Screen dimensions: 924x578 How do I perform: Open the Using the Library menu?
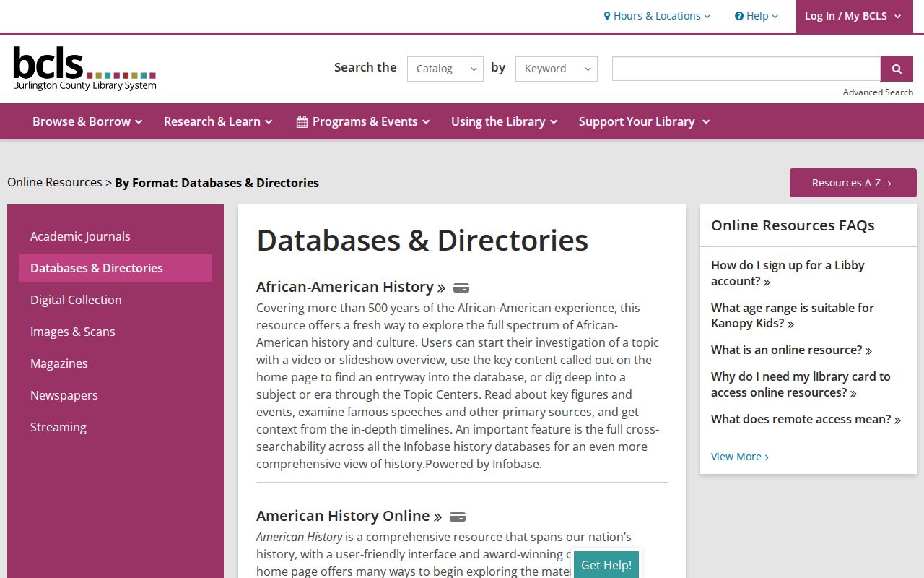pyautogui.click(x=505, y=121)
